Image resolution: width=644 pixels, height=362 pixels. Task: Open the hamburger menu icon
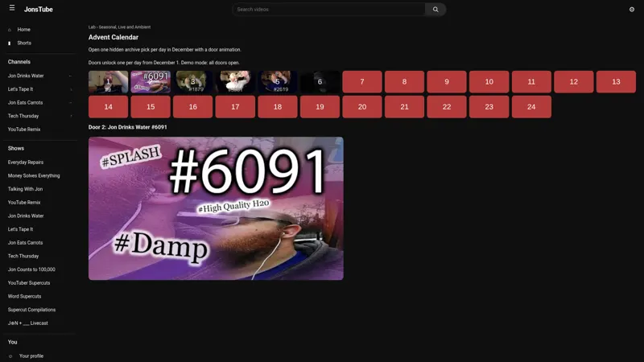click(x=12, y=8)
